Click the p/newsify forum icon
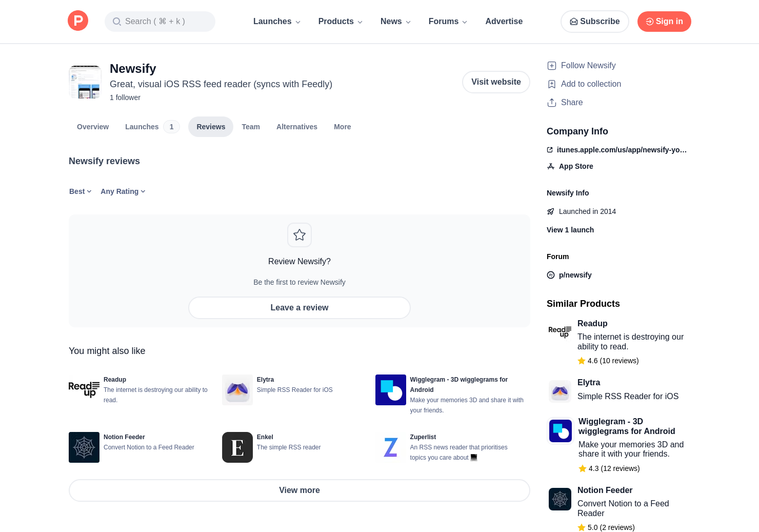 coord(551,275)
